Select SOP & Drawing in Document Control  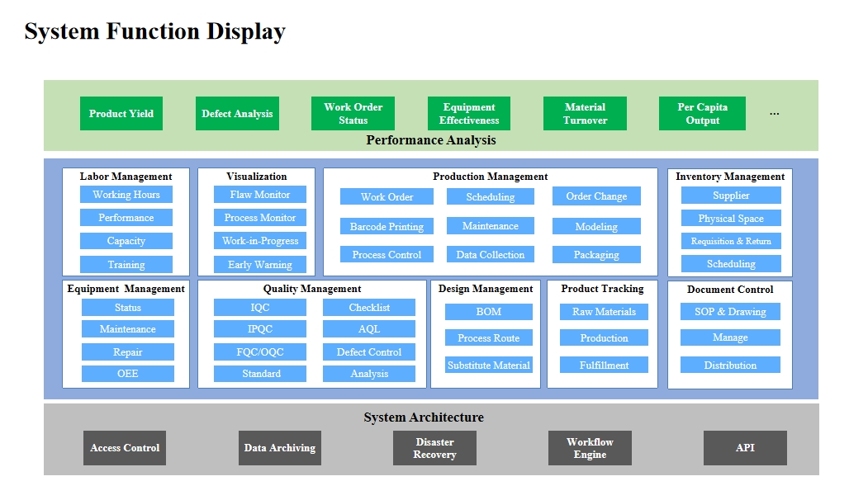tap(730, 312)
